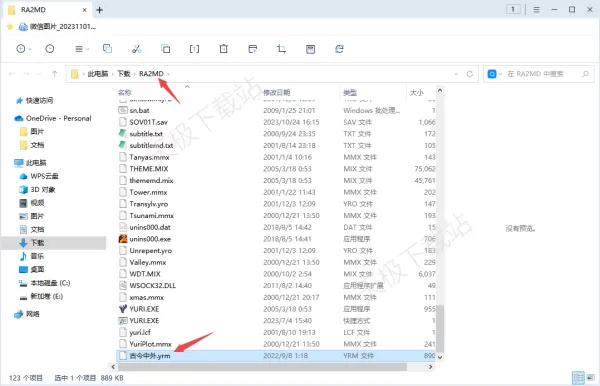The width and height of the screenshot is (600, 386).
Task: Close the RA2MD tab
Action: (x=85, y=10)
